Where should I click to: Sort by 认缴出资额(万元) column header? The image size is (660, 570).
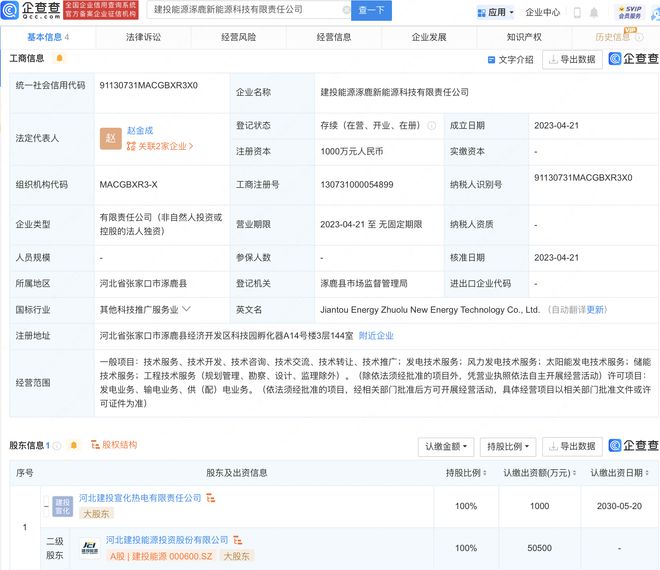point(540,473)
